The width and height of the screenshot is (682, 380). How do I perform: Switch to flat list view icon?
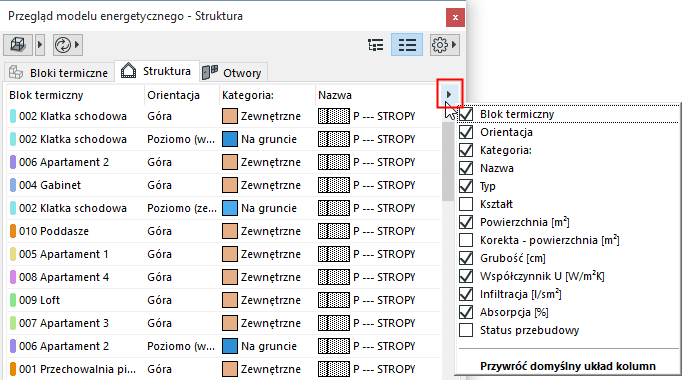point(407,45)
